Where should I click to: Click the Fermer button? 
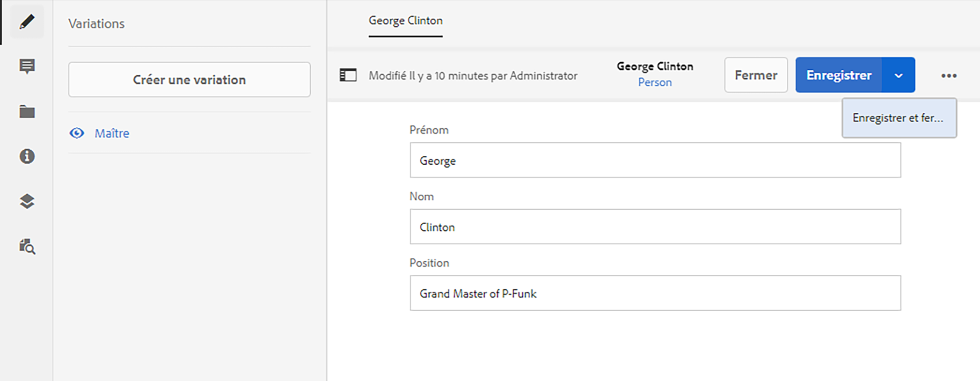755,75
